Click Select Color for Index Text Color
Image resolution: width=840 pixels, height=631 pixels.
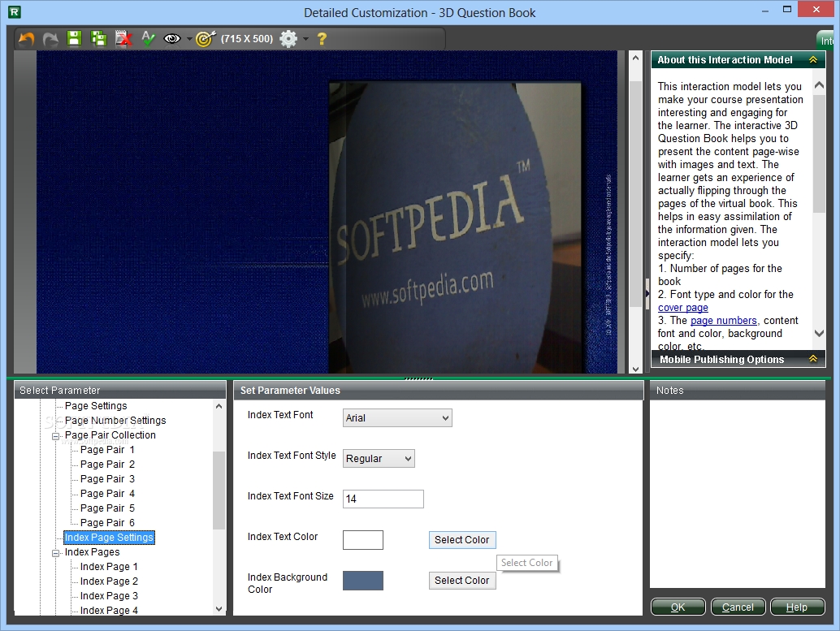[x=462, y=540]
